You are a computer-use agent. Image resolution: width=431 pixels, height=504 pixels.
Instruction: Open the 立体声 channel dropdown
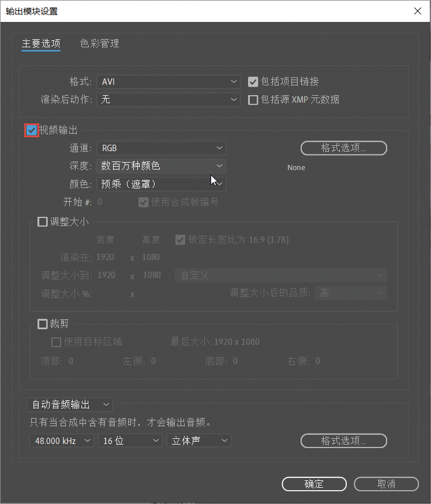199,441
